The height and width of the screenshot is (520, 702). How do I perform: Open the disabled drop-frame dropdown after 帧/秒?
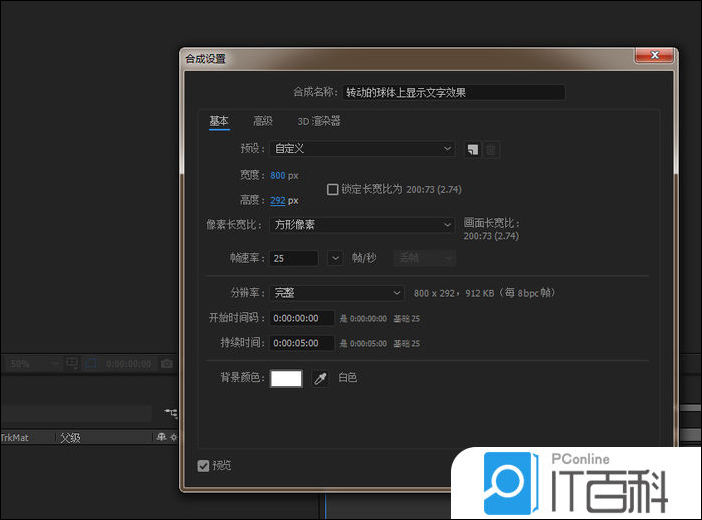(424, 258)
